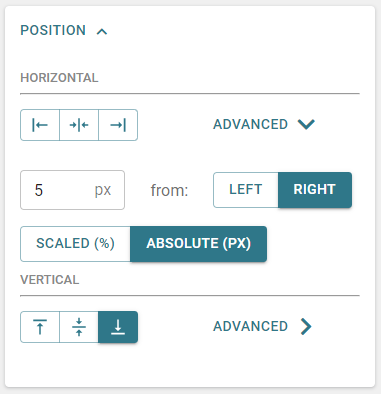Expand the vertical ADVANCED options label

250,326
